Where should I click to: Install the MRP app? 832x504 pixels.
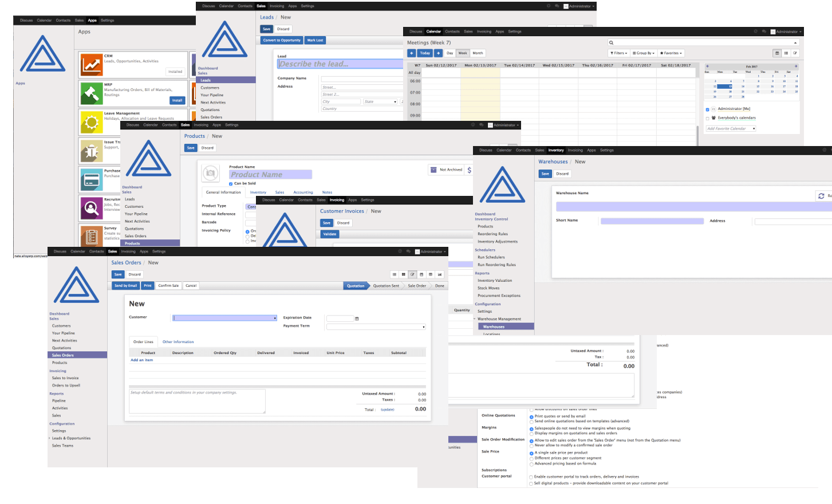pyautogui.click(x=177, y=100)
